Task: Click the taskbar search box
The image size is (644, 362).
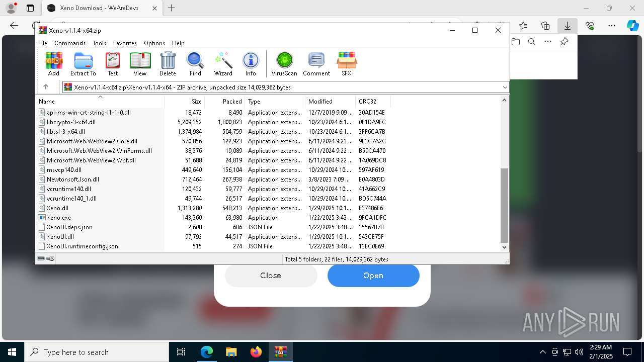Action: click(97, 352)
